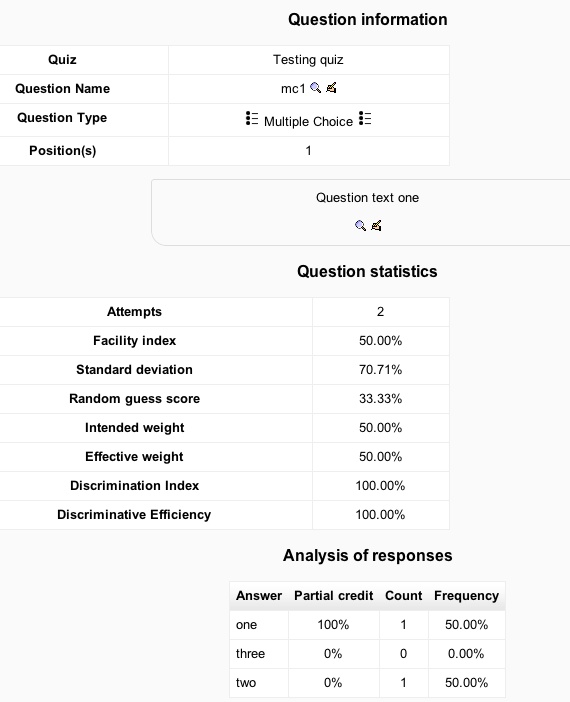
Task: Click the Answer column header
Action: click(x=259, y=596)
